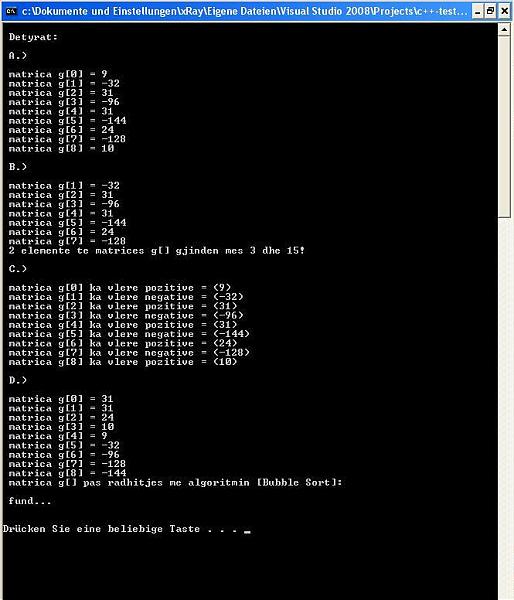Screen dimensions: 514x600
Task: Click the title bar path text
Action: 245,11
